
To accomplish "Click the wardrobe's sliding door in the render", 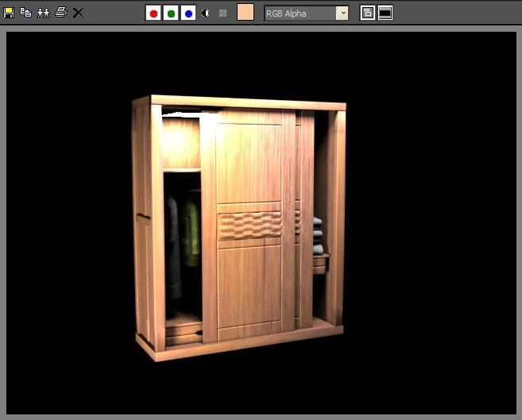I will (x=248, y=225).
